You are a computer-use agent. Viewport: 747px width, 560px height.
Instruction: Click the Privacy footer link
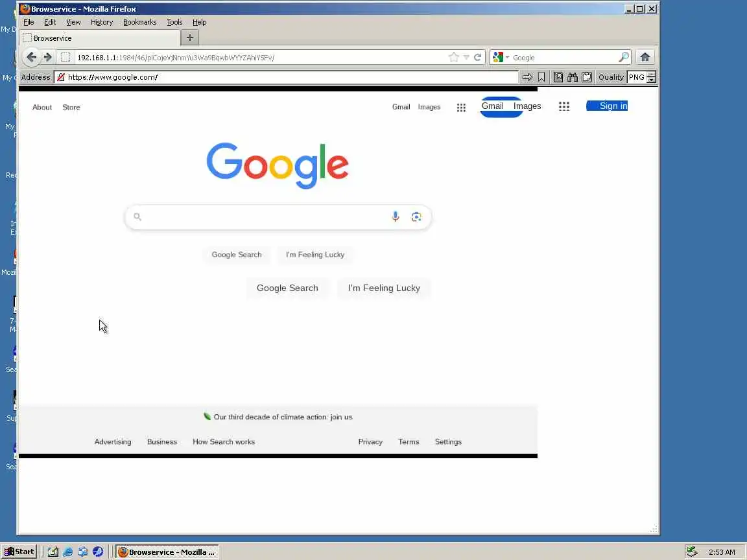(x=370, y=442)
